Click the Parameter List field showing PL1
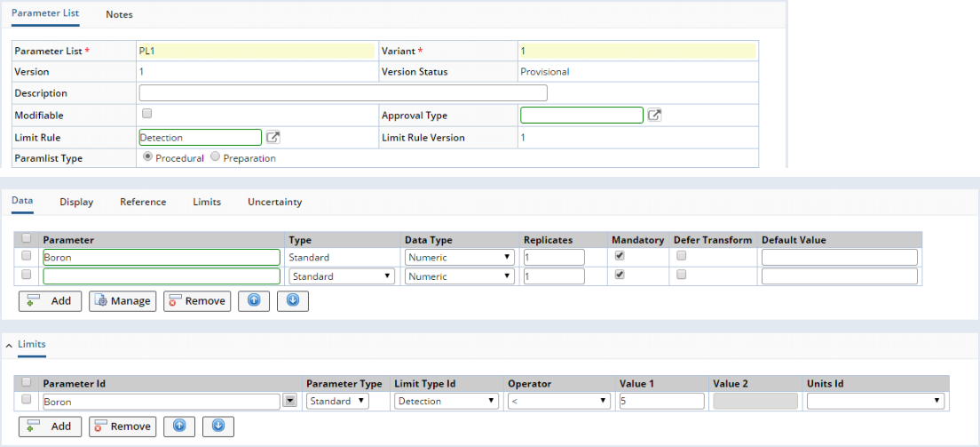 tap(257, 51)
